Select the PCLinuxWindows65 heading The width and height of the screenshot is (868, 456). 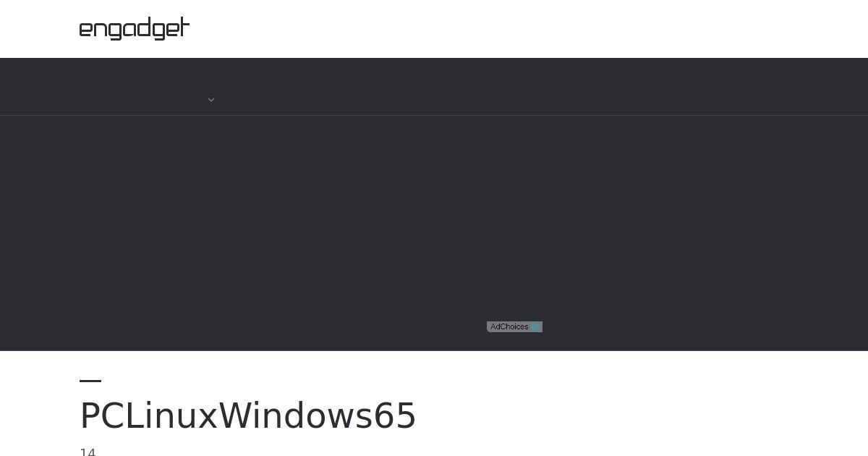pyautogui.click(x=248, y=416)
